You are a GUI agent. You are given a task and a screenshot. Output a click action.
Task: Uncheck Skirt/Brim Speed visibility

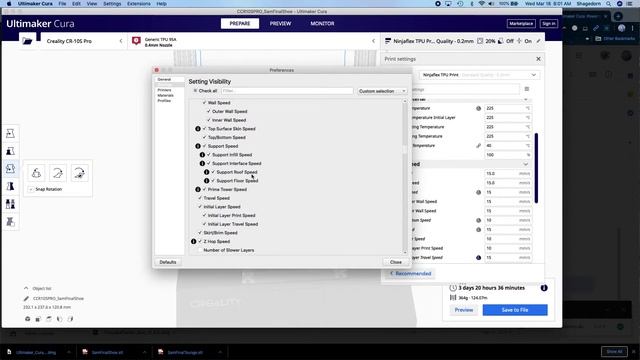tap(200, 233)
